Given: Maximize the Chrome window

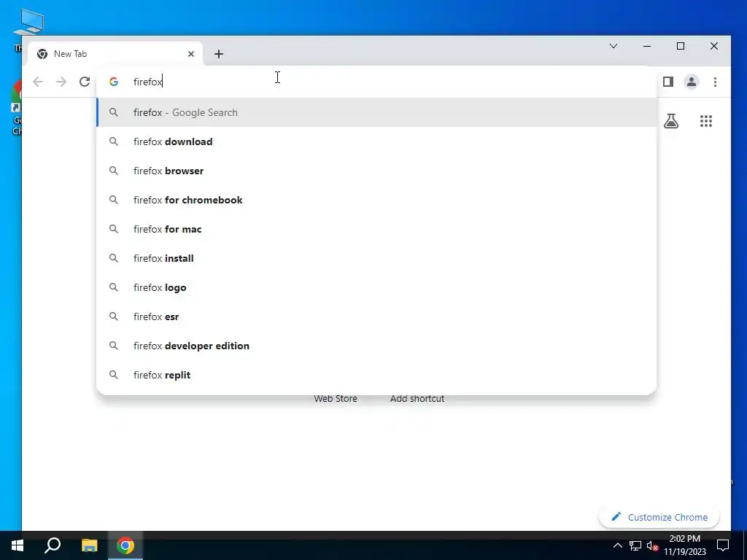Looking at the screenshot, I should (681, 46).
